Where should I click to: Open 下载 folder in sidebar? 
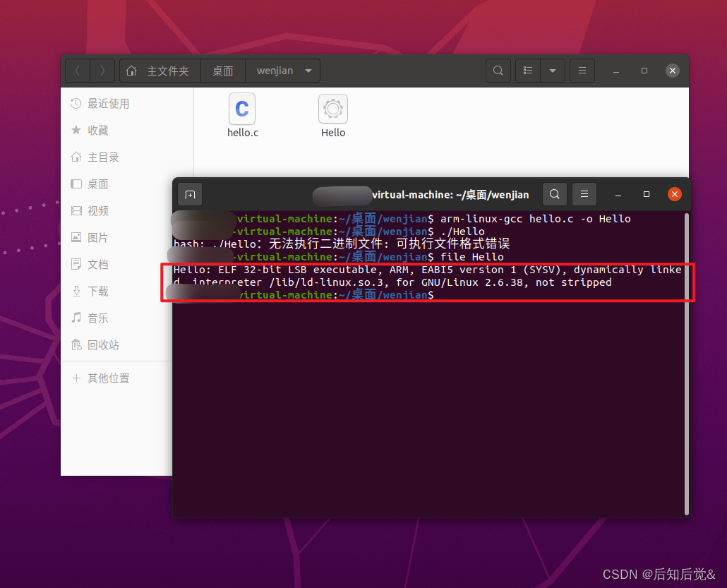[x=117, y=292]
